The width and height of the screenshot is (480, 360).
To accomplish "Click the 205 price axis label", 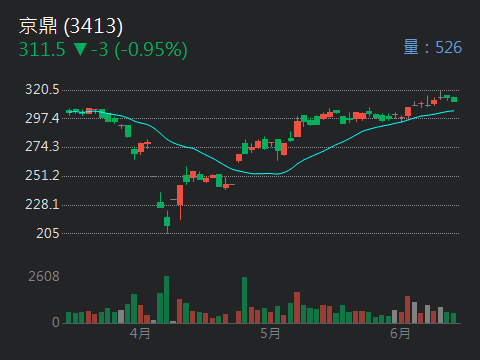I will [48, 233].
